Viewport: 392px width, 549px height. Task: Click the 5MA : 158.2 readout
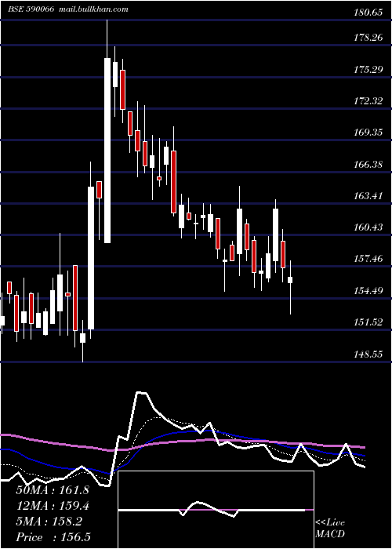pyautogui.click(x=49, y=522)
